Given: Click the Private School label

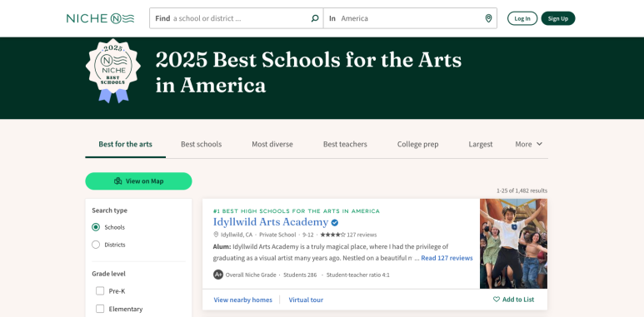Looking at the screenshot, I should pos(277,235).
